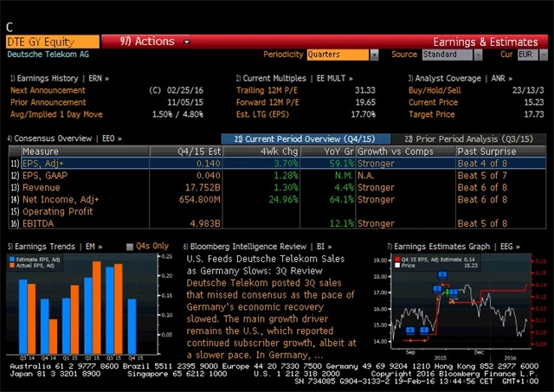Click the Avg/Implied 1 Day Move value
554x392 pixels.
coord(177,114)
